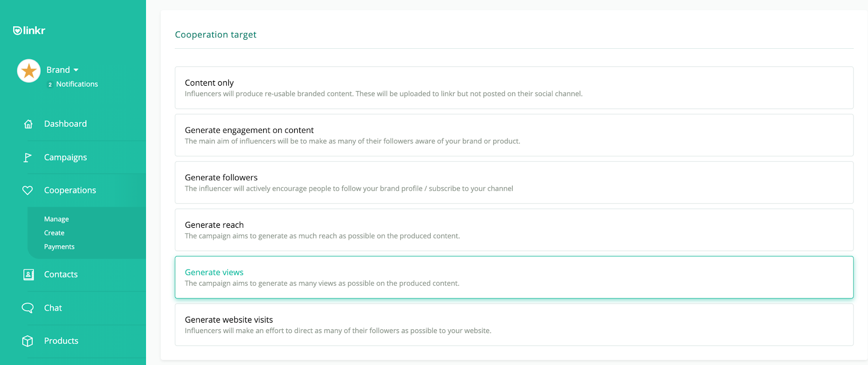
Task: Choose the Generate website visits option
Action: click(x=514, y=324)
